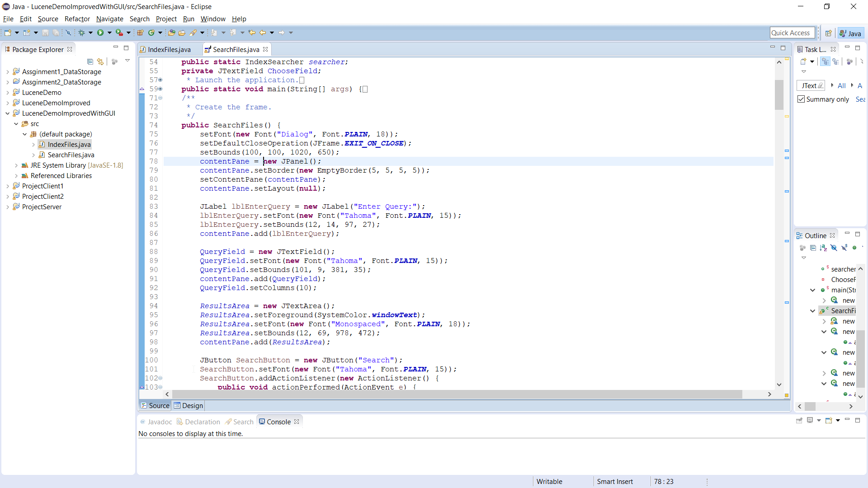Open the New Java Class wizard icon
This screenshot has height=488, width=868.
click(x=152, y=33)
